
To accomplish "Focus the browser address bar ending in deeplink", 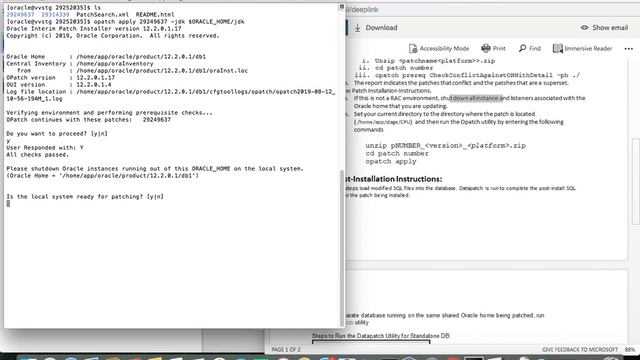I will pos(490,9).
